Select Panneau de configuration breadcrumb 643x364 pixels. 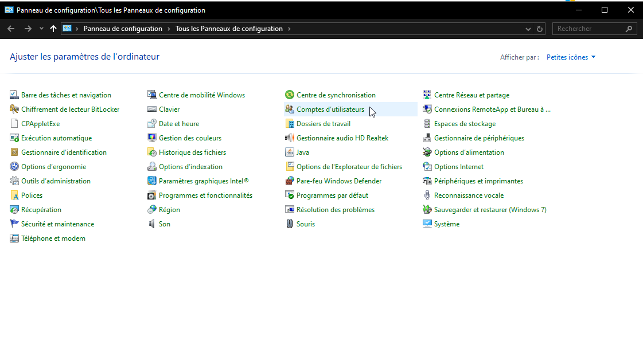click(x=123, y=29)
